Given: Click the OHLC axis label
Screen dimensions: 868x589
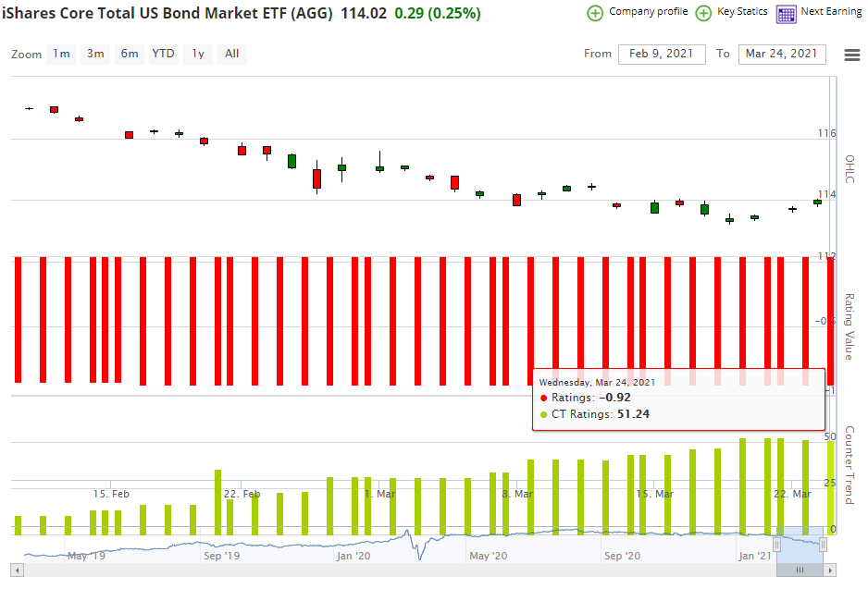Looking at the screenshot, I should pos(849,169).
